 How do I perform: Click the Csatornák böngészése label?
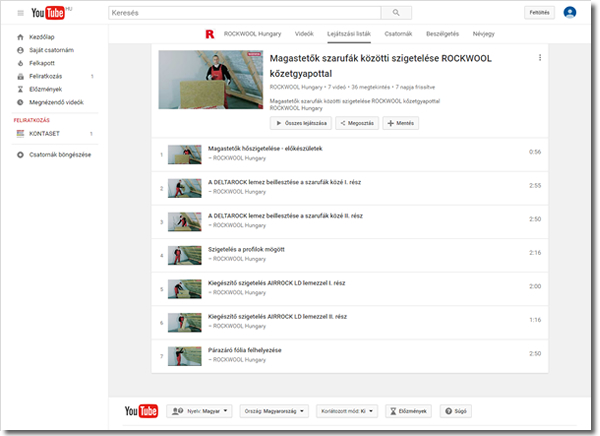(x=60, y=155)
